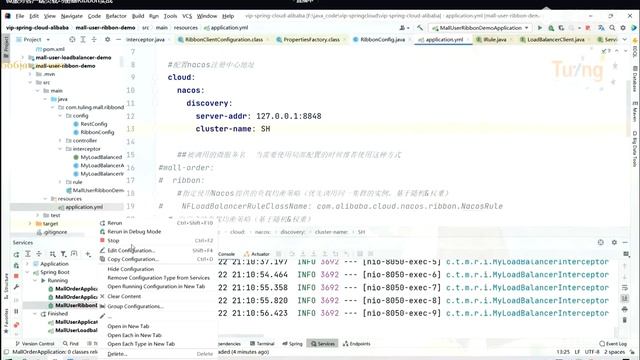Image resolution: width=640 pixels, height=360 pixels.
Task: Toggle soft-wrap icon beside console
Action: pyautogui.click(x=624, y=288)
